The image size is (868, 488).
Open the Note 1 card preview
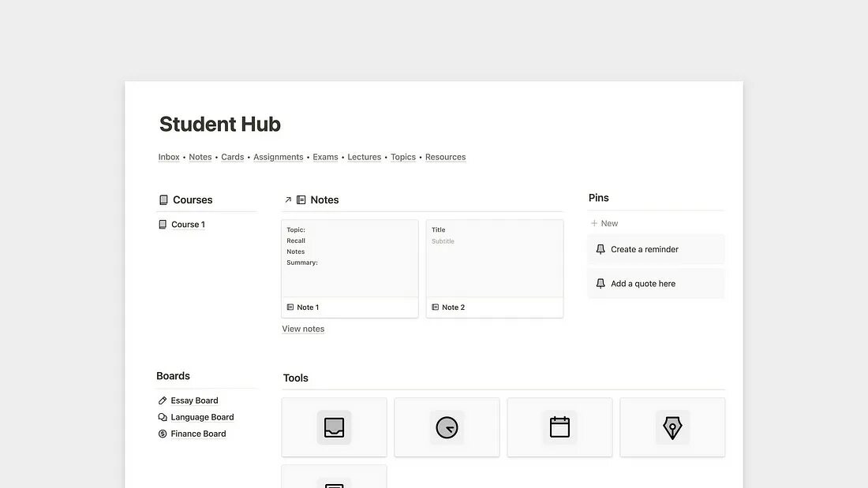(x=350, y=259)
